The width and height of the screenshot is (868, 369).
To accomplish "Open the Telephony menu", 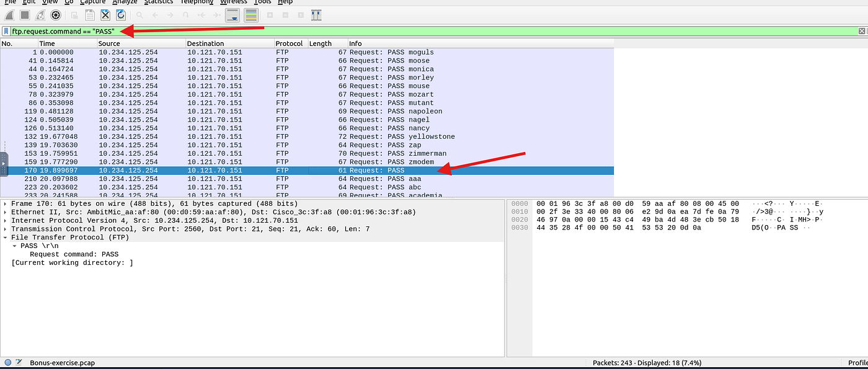I will click(197, 2).
